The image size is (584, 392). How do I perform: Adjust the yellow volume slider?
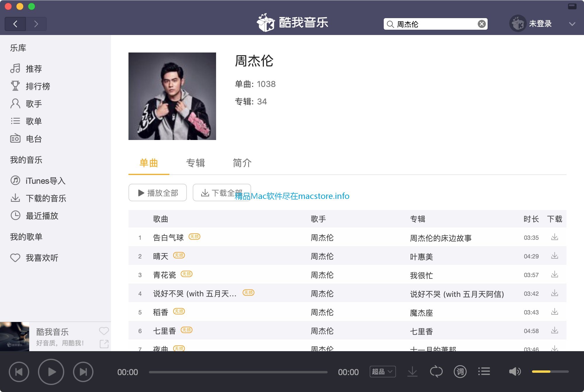coord(550,372)
